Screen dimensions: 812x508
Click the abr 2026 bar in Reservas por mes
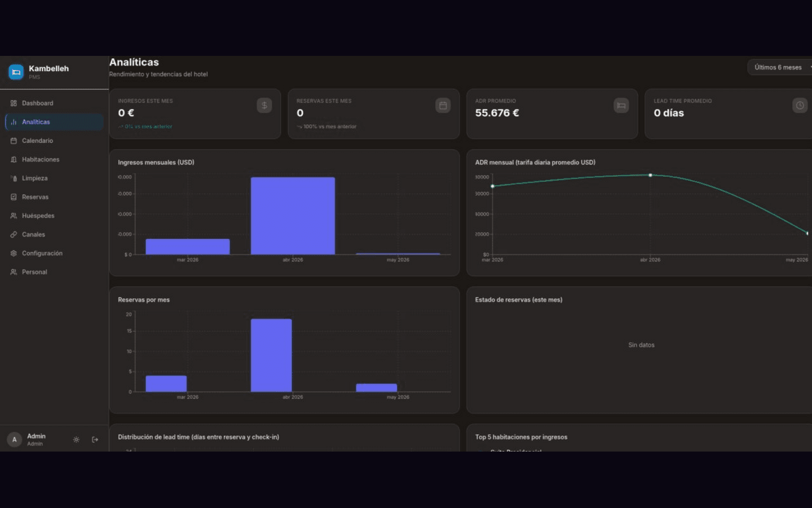[x=271, y=356]
